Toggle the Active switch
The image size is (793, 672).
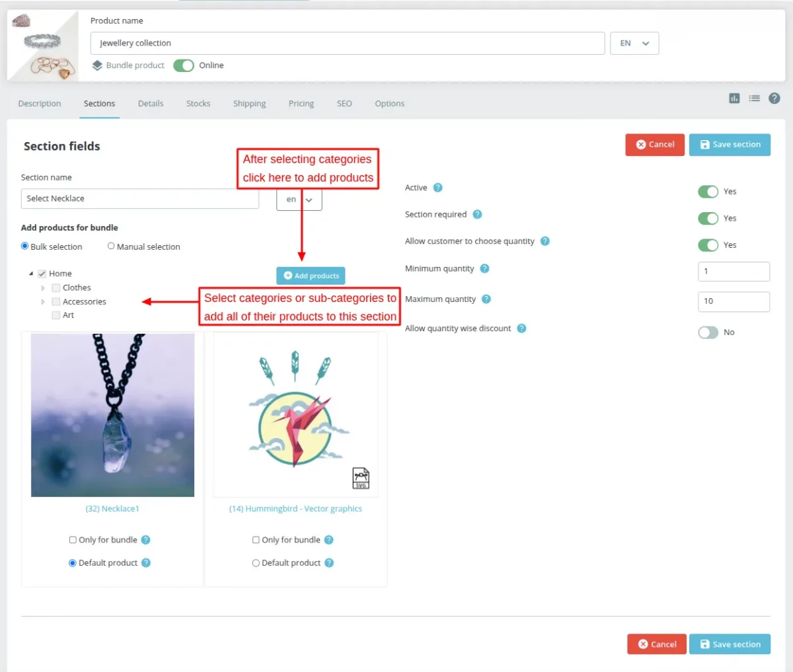click(708, 192)
